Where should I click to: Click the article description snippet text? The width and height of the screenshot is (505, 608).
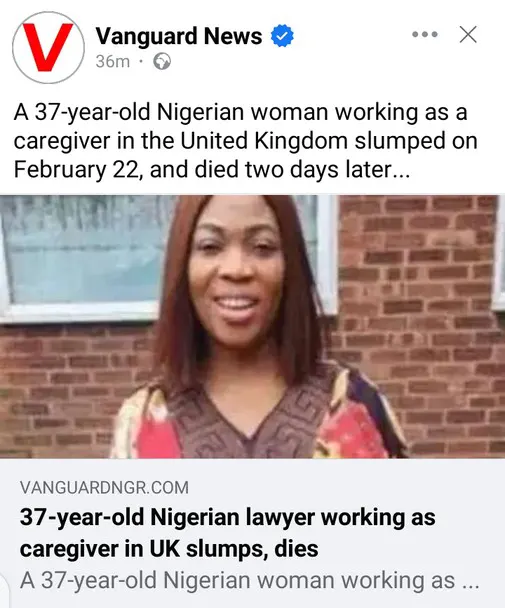point(249,580)
